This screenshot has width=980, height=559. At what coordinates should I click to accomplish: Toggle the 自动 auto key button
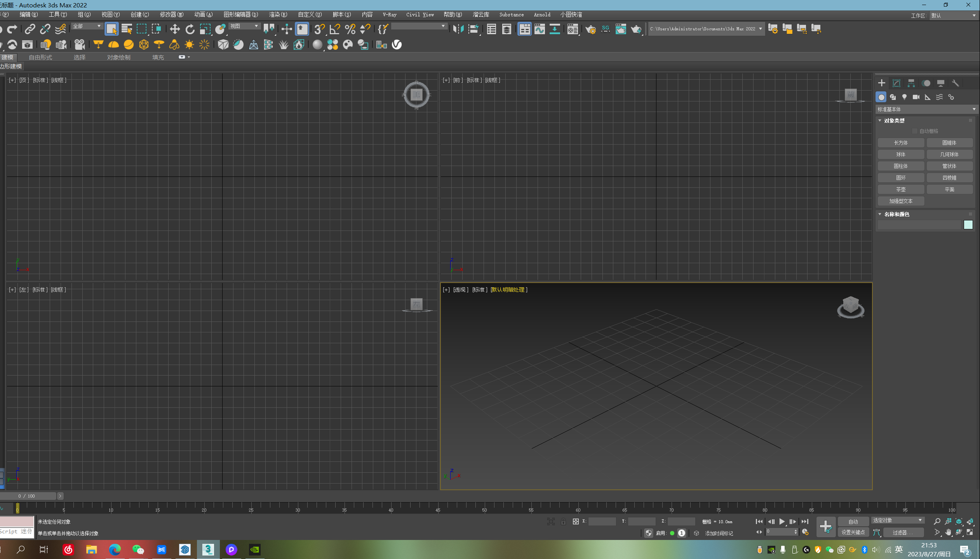(853, 522)
